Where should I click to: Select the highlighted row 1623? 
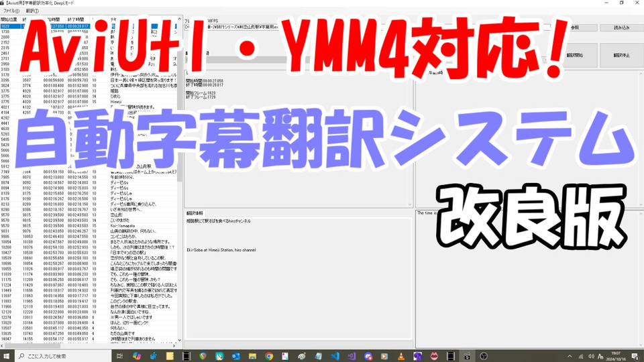coord(89,26)
